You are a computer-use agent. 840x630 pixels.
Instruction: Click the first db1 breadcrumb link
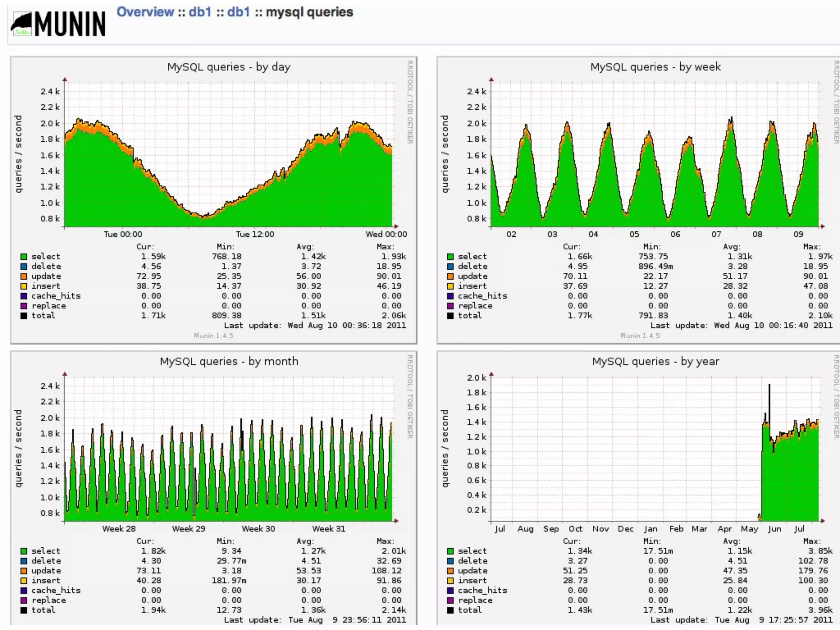(200, 12)
